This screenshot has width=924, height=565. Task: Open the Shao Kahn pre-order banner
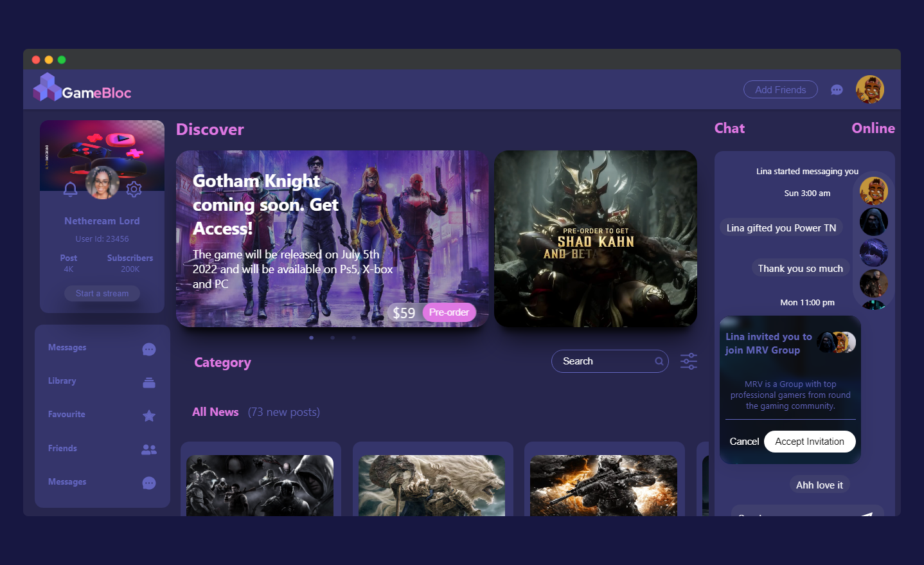[595, 239]
